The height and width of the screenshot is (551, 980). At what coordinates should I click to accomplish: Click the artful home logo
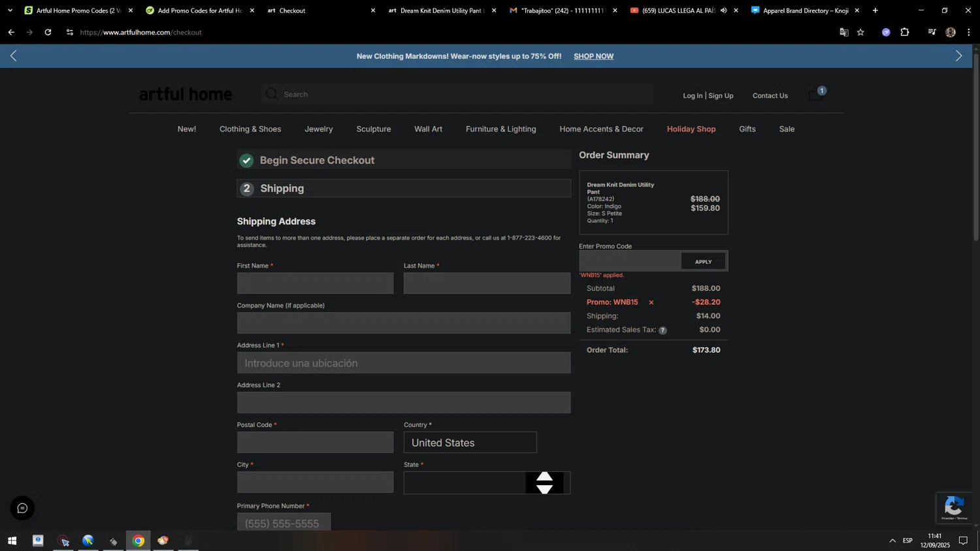(186, 95)
